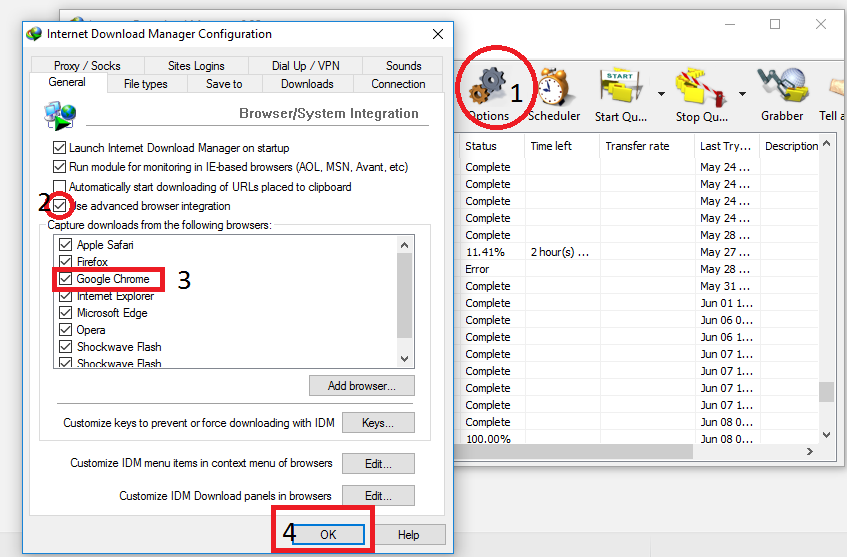The width and height of the screenshot is (847, 557).
Task: Switch to the File types tab
Action: [x=146, y=84]
